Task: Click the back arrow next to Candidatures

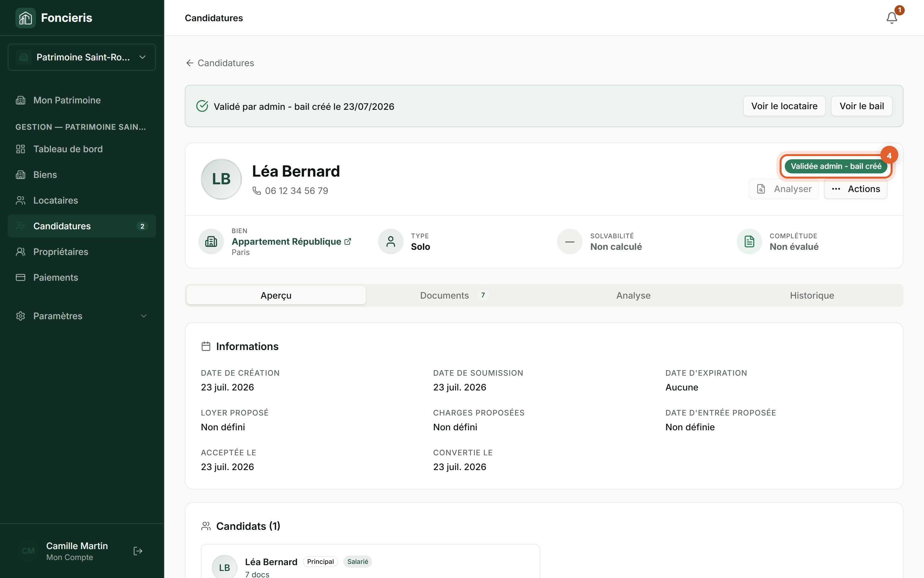Action: (x=189, y=63)
